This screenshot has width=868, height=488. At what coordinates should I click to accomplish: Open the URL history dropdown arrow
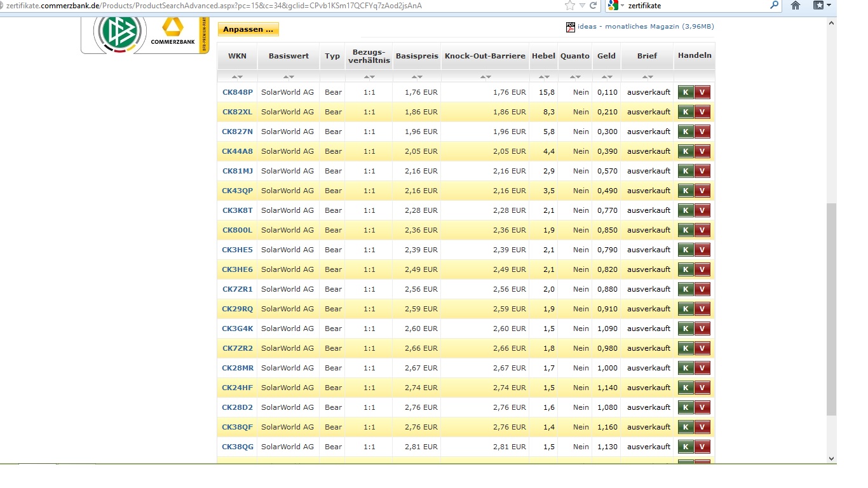(x=582, y=6)
